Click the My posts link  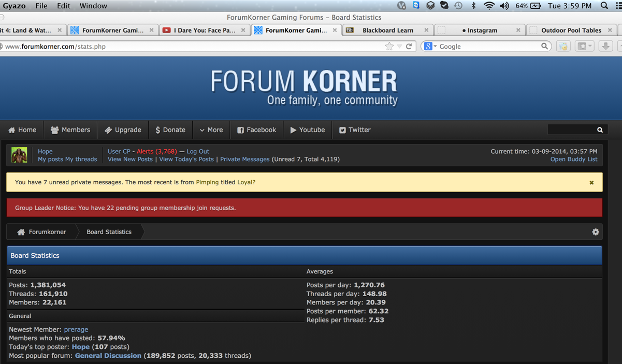coord(50,159)
